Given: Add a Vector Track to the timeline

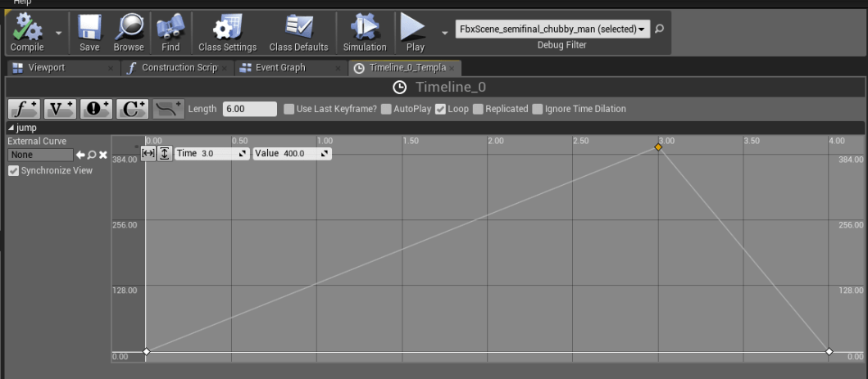Looking at the screenshot, I should pos(60,109).
